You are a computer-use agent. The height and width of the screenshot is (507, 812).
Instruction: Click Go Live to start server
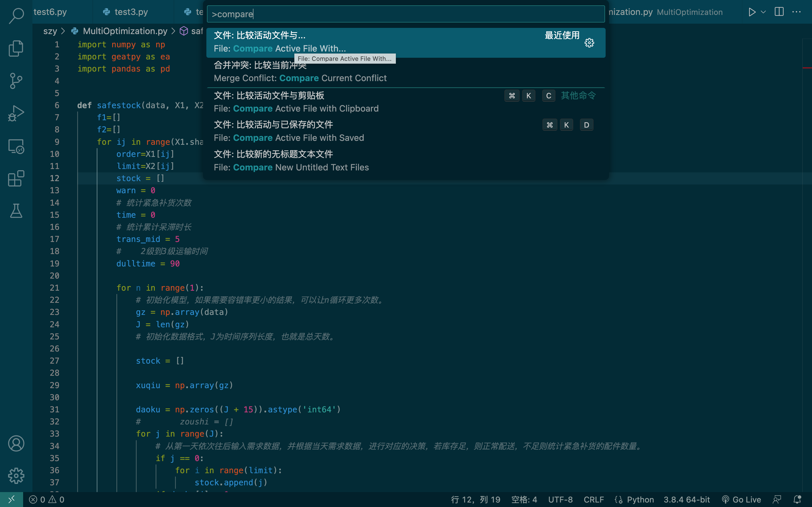coord(742,500)
